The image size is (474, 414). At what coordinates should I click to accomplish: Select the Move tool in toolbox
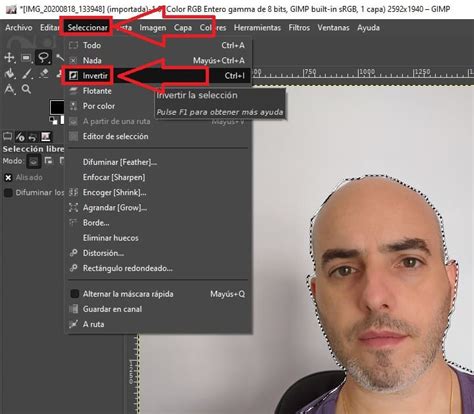9,58
